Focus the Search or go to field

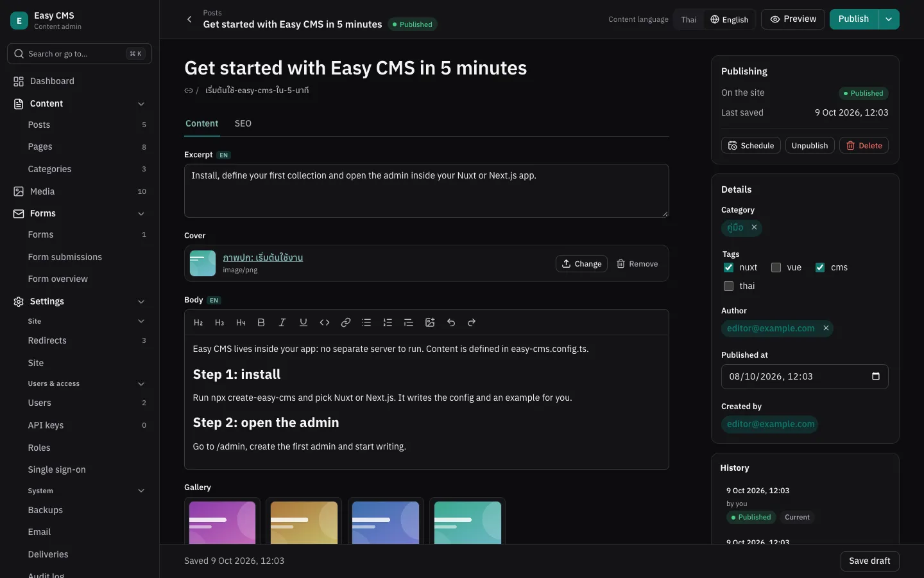(80, 54)
